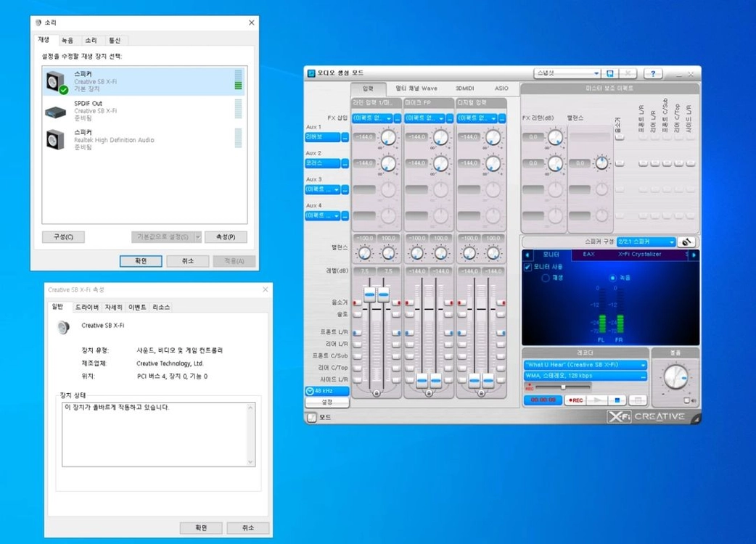Select the SPDIF Out device in the sound dialog

[x=144, y=110]
